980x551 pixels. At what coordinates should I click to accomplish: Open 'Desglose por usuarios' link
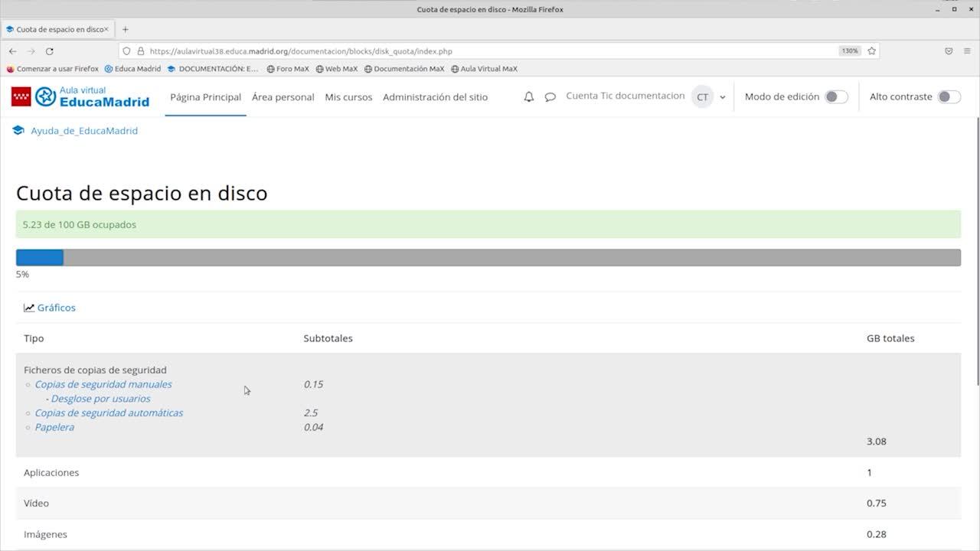101,399
